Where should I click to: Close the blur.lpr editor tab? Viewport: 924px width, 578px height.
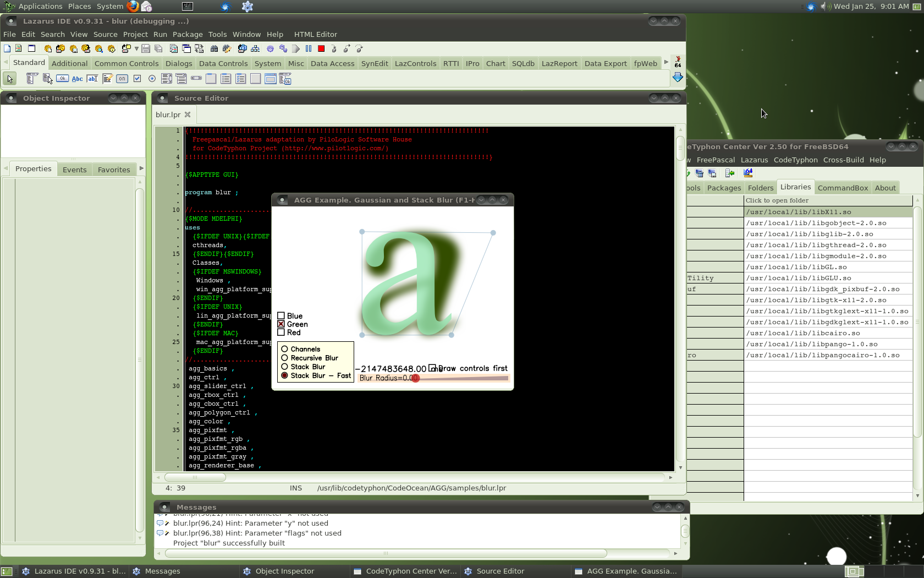click(x=188, y=114)
